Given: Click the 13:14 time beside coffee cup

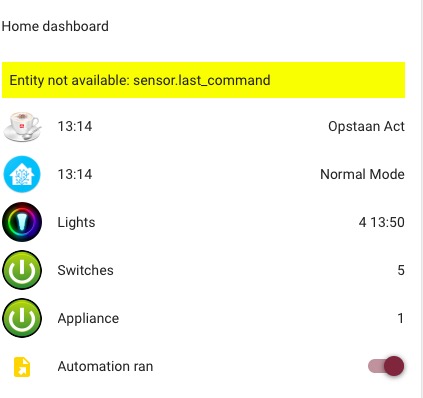Looking at the screenshot, I should click(x=75, y=127).
